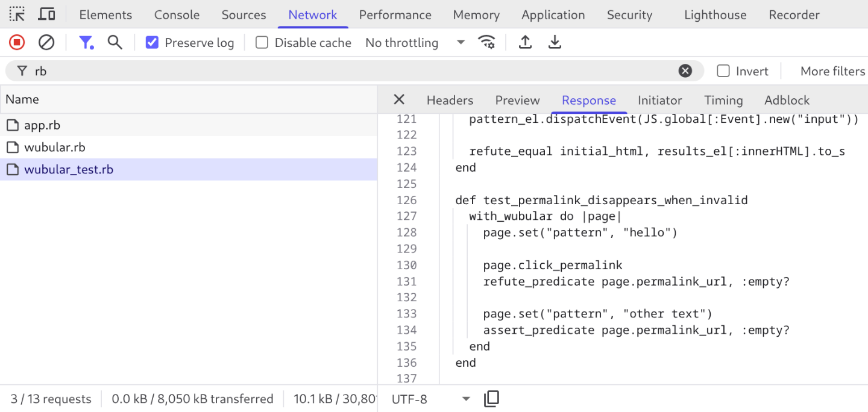868x412 pixels.
Task: Click the def test_permalink_disappears_when_invalid line
Action: click(602, 200)
